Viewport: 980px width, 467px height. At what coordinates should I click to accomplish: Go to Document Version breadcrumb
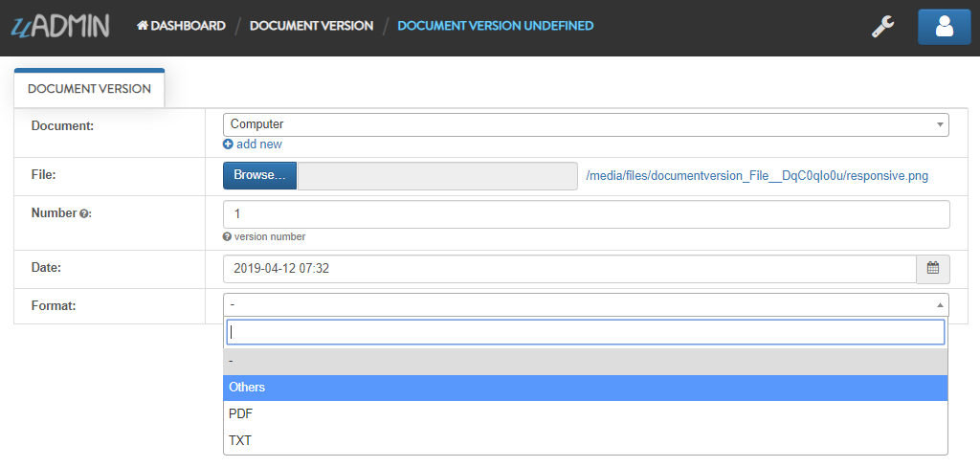[311, 26]
